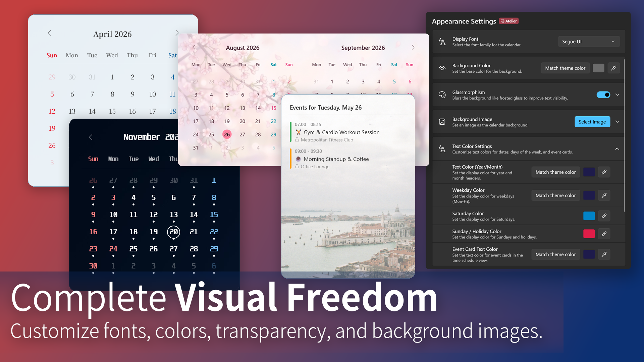Toggle the Glassmorphism switch off
The height and width of the screenshot is (362, 644).
tap(603, 95)
